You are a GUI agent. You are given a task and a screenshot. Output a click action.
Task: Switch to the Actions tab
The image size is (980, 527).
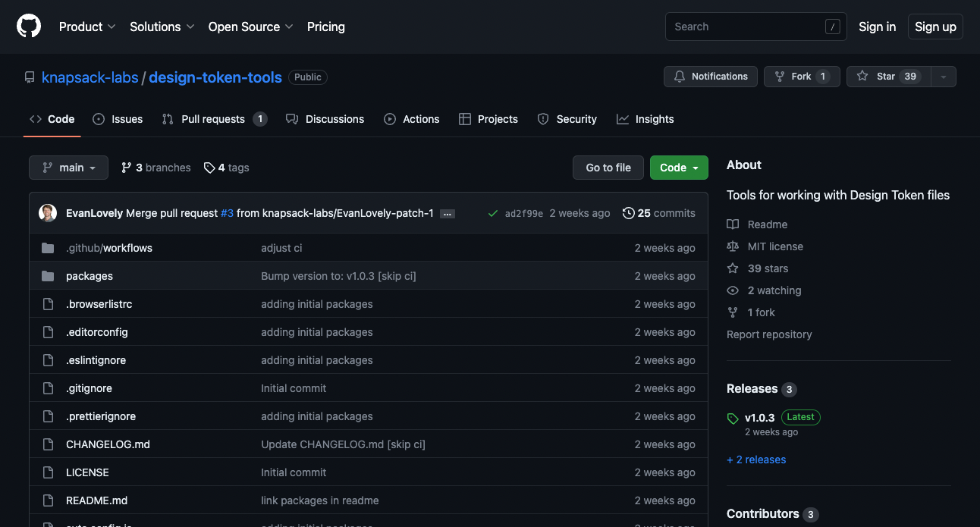(412, 119)
